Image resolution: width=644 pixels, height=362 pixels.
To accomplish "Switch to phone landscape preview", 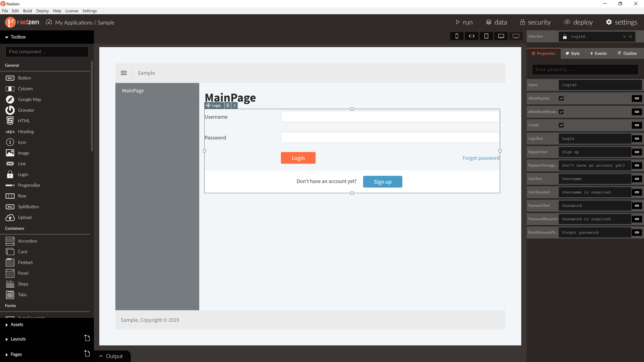I will tap(471, 36).
